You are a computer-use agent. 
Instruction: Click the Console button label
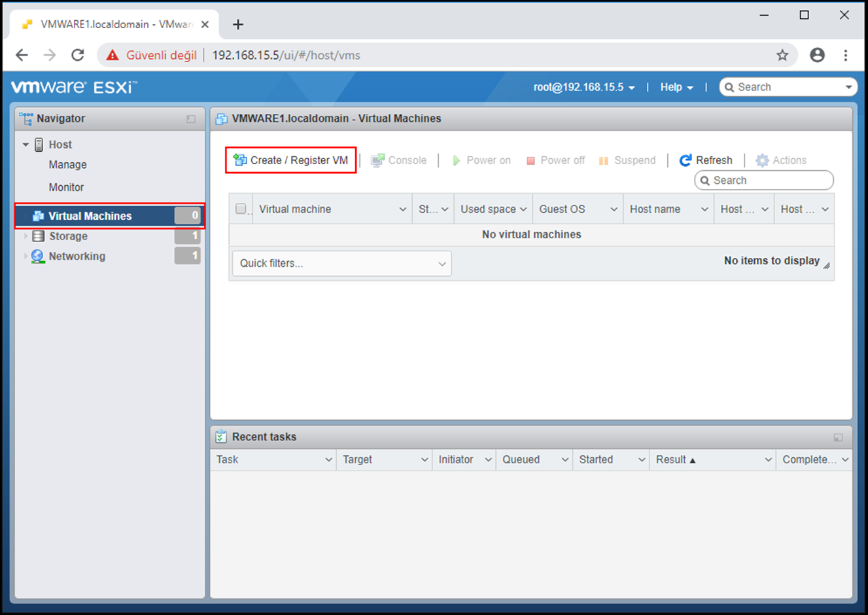(x=407, y=160)
